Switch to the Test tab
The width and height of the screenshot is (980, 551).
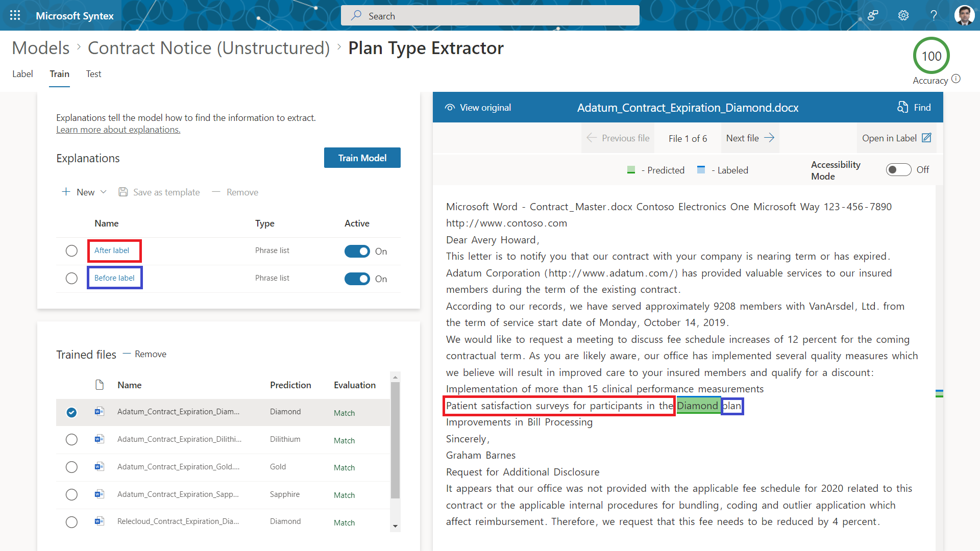[93, 74]
